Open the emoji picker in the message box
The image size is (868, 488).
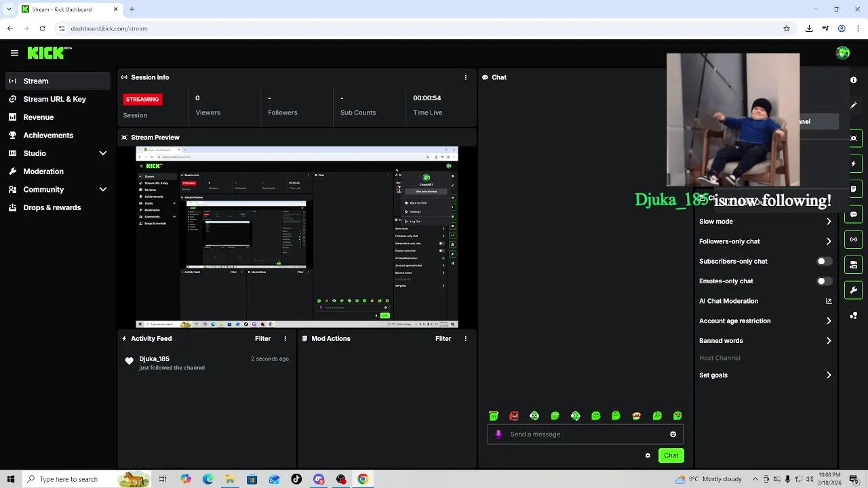click(x=673, y=434)
